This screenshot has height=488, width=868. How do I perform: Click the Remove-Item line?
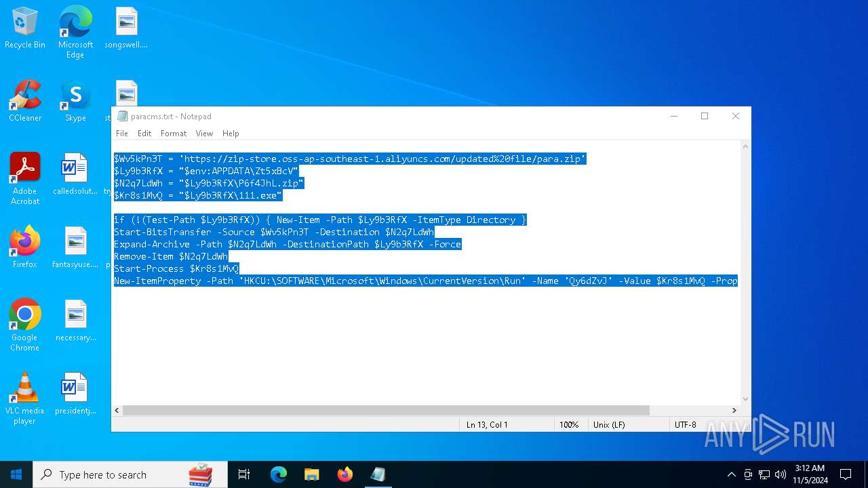(171, 256)
